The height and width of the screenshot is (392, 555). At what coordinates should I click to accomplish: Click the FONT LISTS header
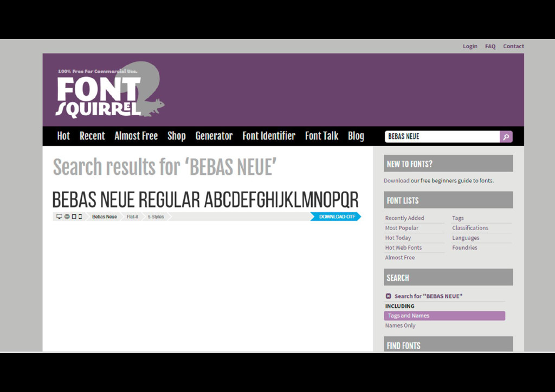(448, 200)
